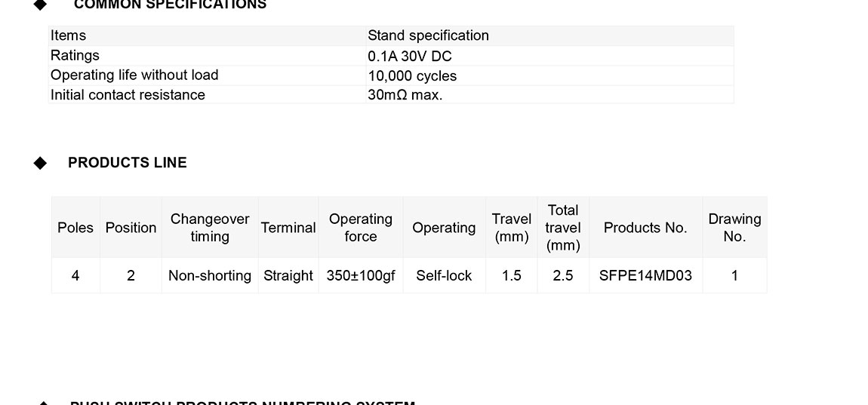Click the Operating life without load label
The image size is (868, 405).
click(134, 75)
